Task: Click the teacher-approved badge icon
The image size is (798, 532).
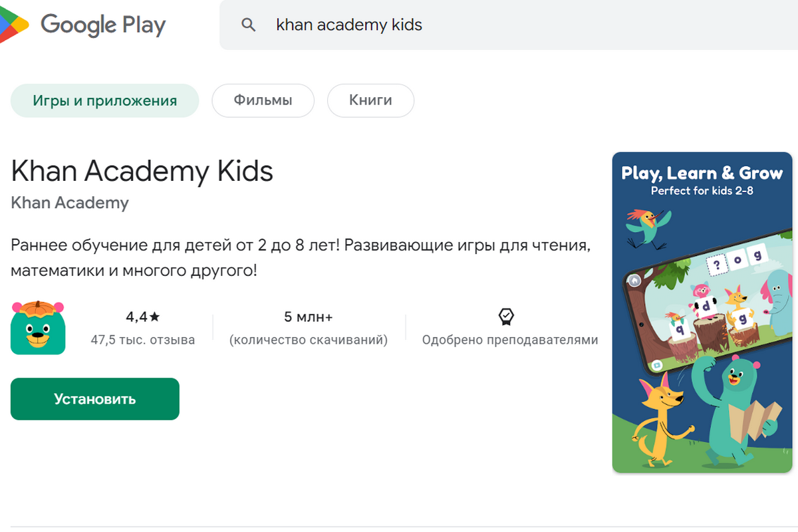Action: click(507, 317)
